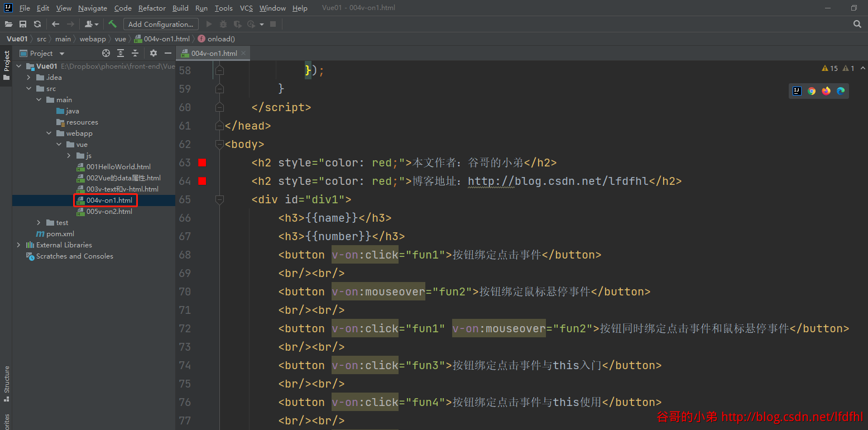Open in Edge browser icon
The image size is (868, 430).
pyautogui.click(x=841, y=91)
